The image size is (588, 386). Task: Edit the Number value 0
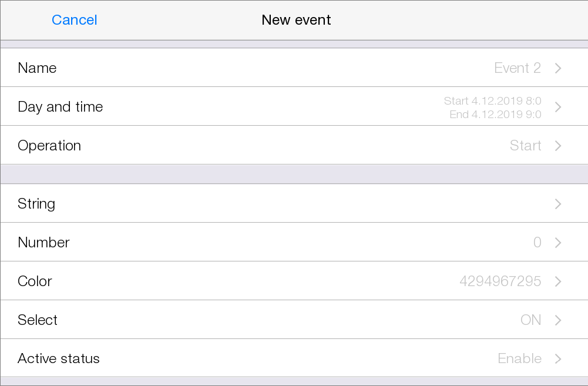pos(537,243)
